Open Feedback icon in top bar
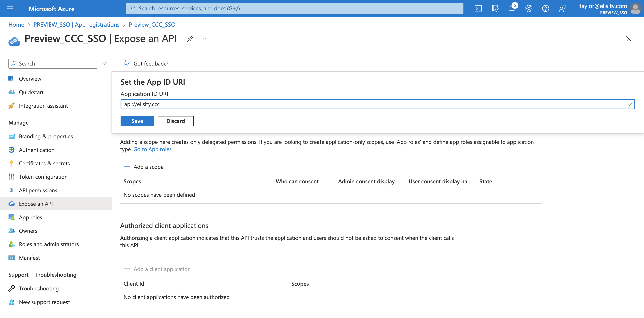The image size is (644, 318). click(x=562, y=8)
